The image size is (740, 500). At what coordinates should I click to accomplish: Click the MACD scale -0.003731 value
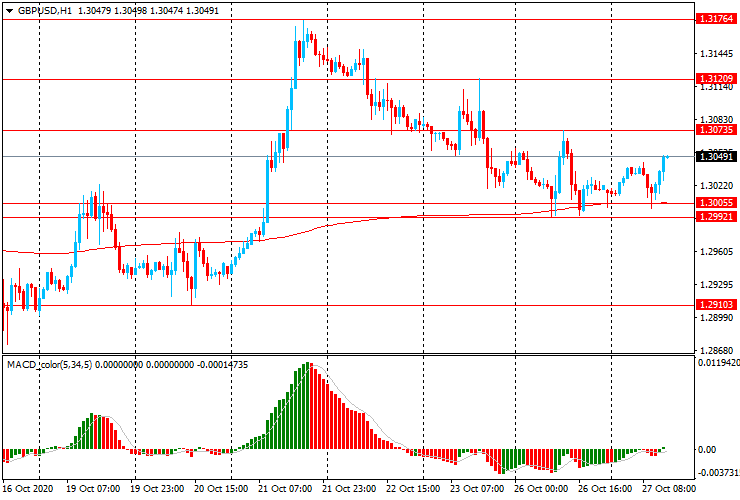(718, 473)
